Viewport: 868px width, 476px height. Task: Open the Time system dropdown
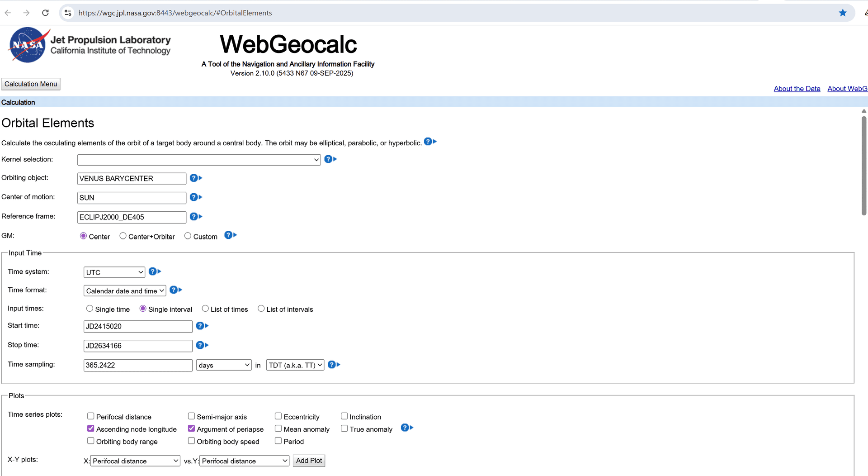tap(113, 272)
